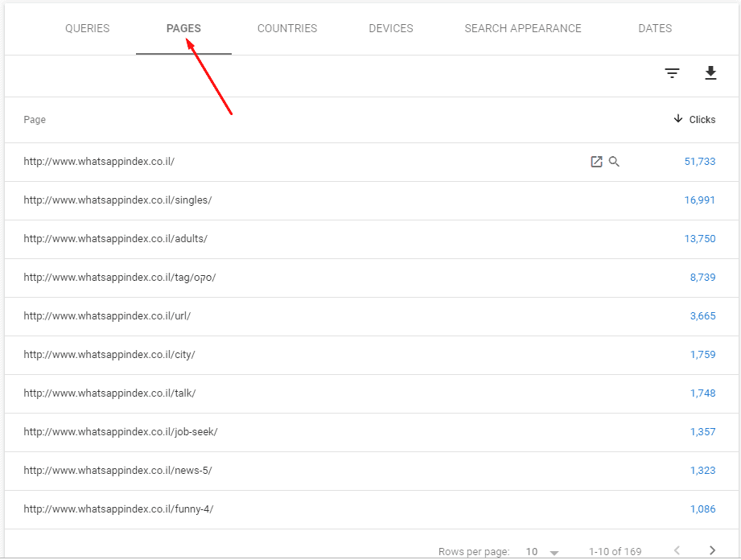Go to next page of results
Viewport: 741px width, 560px height.
712,550
